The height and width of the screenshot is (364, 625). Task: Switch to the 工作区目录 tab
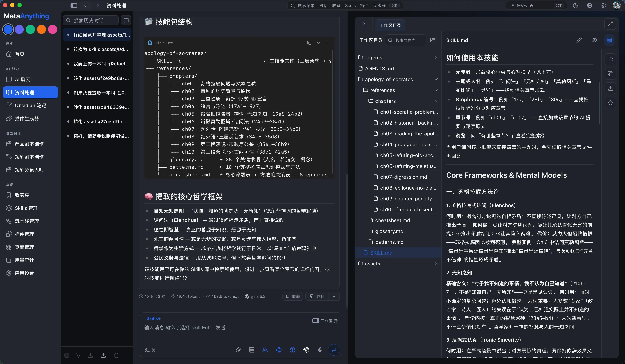coord(390,25)
